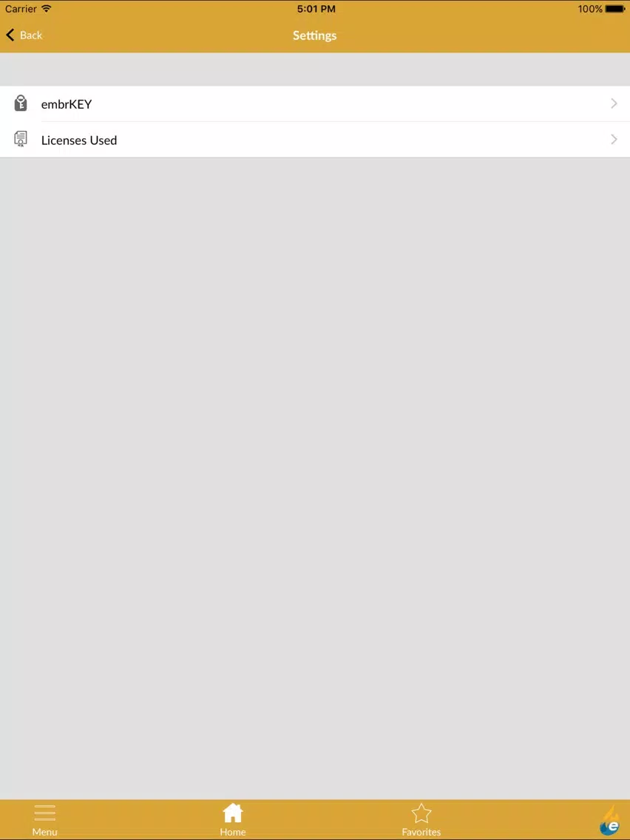Click the battery indicator icon

pyautogui.click(x=615, y=9)
